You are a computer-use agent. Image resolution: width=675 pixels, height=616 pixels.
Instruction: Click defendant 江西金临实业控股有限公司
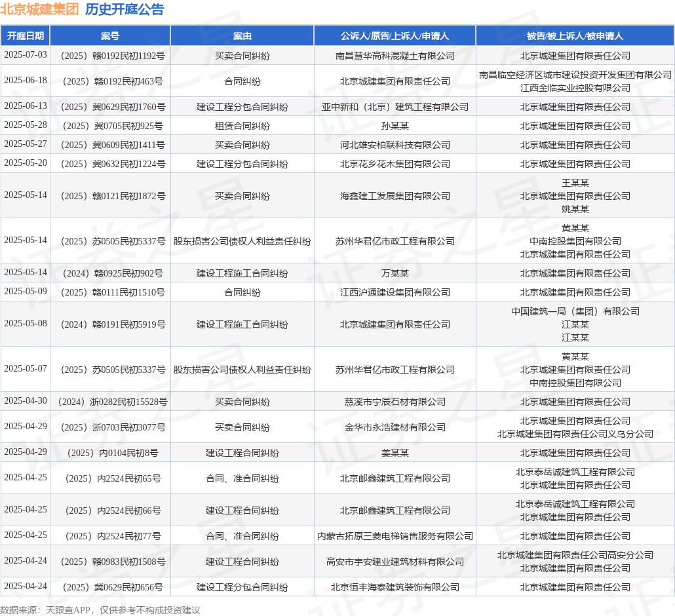pyautogui.click(x=575, y=88)
